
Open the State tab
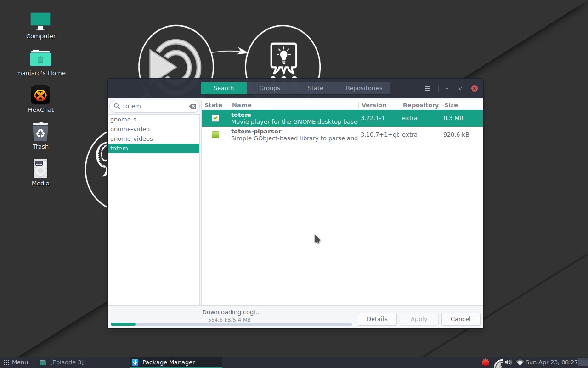[315, 88]
